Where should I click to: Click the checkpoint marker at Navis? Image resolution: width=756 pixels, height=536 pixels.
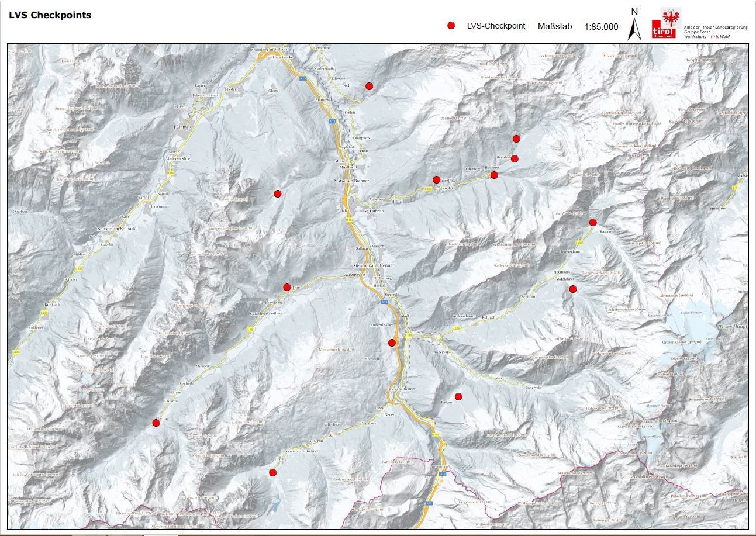tap(494, 175)
